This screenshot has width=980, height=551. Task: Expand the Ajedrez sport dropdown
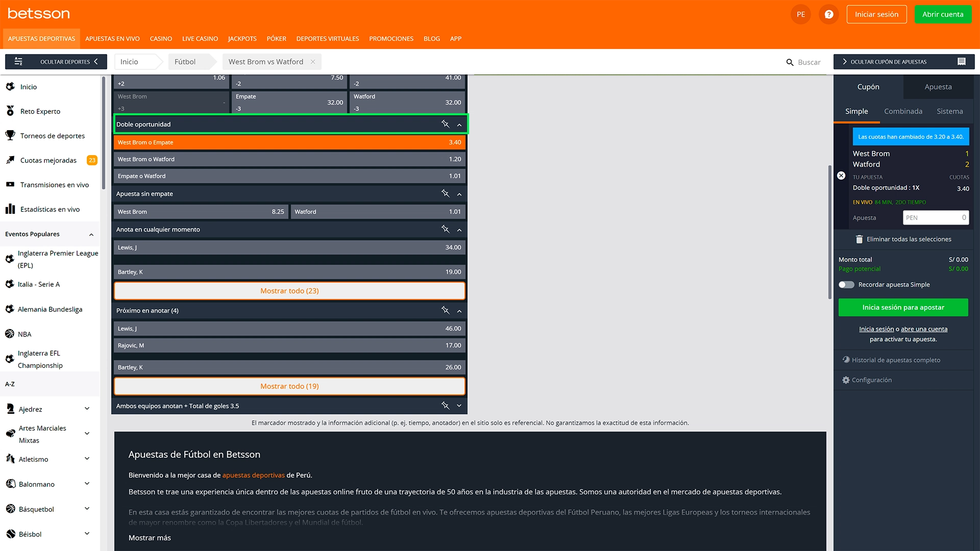pyautogui.click(x=87, y=409)
